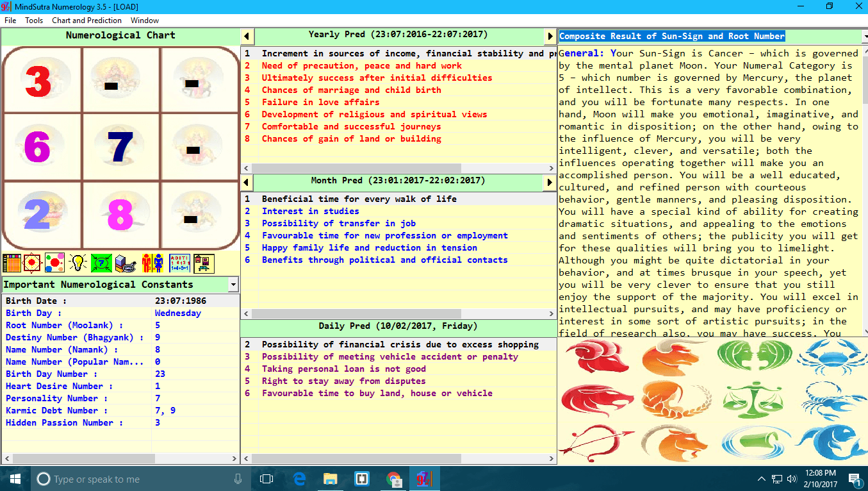Open the Tools menu

pyautogui.click(x=34, y=21)
